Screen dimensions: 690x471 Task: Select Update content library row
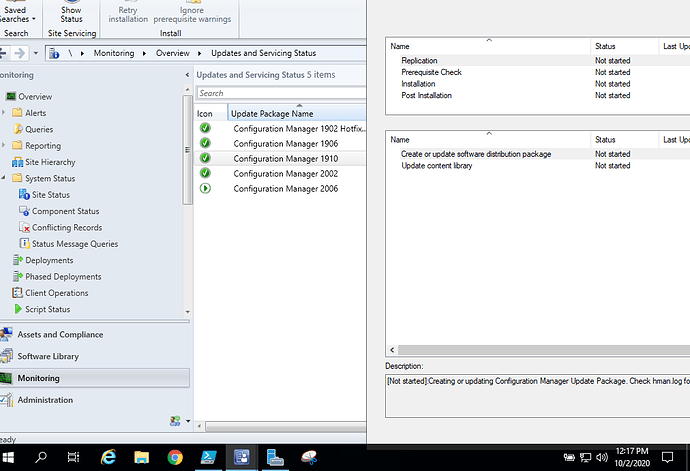[538, 166]
